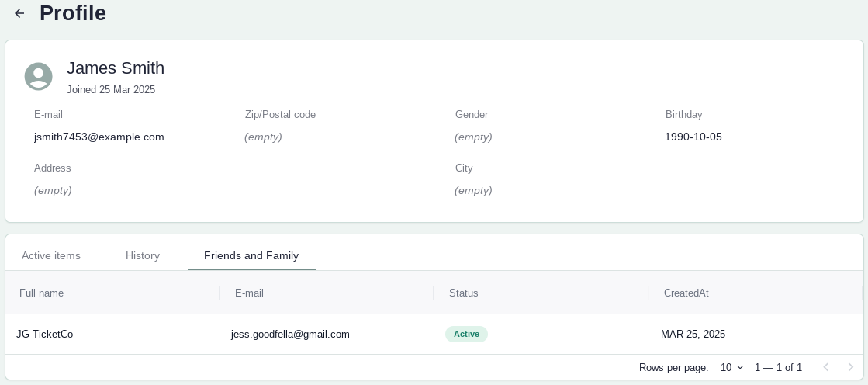Click the MAR 25, 2025 created date
868x385 pixels.
(693, 334)
